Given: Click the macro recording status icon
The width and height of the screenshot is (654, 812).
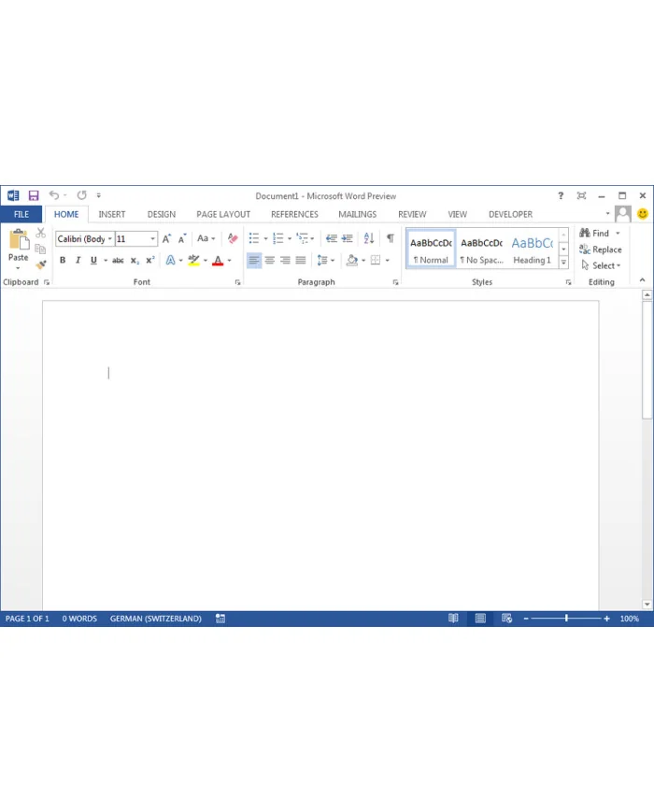Looking at the screenshot, I should tap(220, 619).
